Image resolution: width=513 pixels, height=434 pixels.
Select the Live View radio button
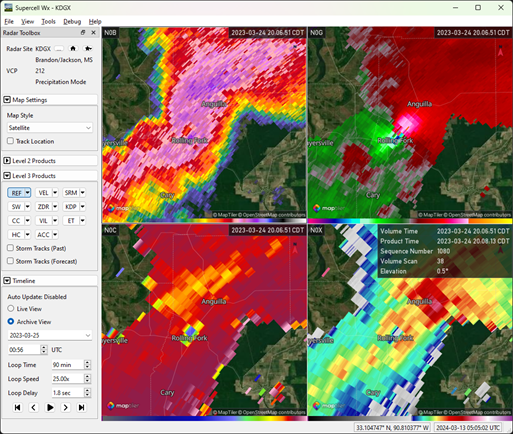tap(11, 309)
